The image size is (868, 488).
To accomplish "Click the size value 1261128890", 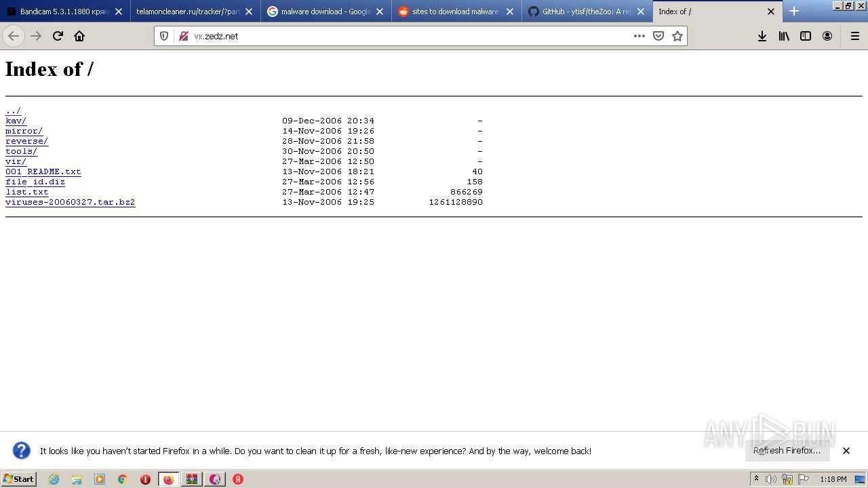I will click(x=456, y=202).
